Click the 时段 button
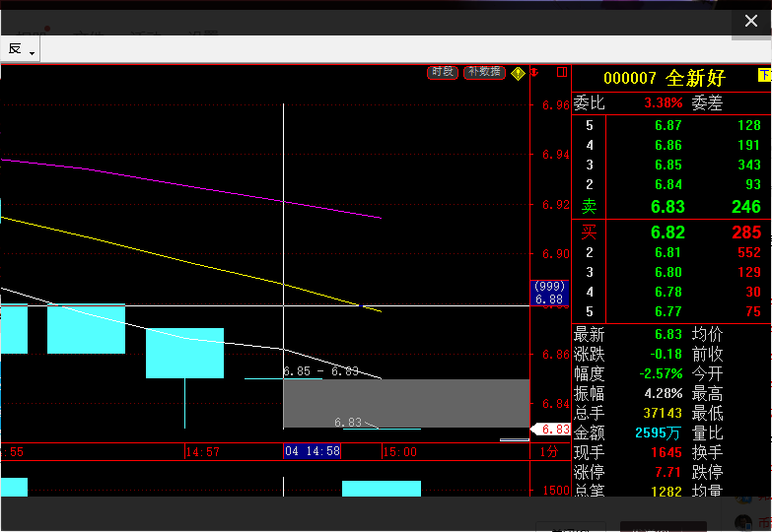This screenshot has width=772, height=532. 443,72
